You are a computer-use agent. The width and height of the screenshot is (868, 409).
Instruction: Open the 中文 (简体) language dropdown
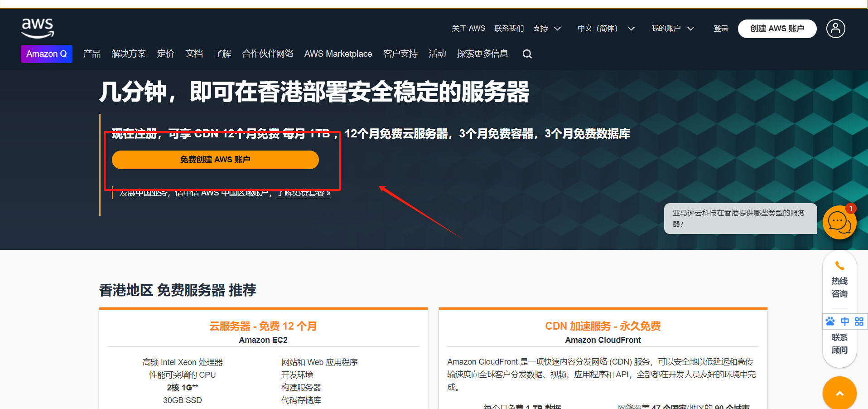(x=606, y=29)
